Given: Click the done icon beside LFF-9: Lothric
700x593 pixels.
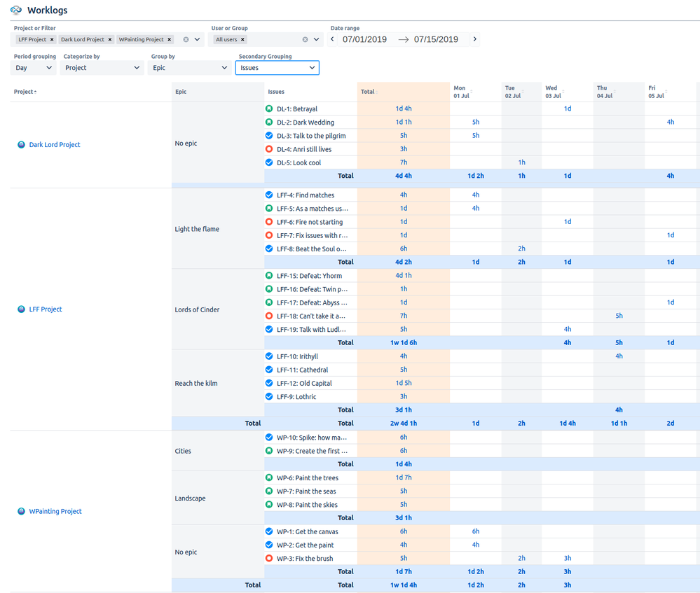Looking at the screenshot, I should pyautogui.click(x=268, y=396).
